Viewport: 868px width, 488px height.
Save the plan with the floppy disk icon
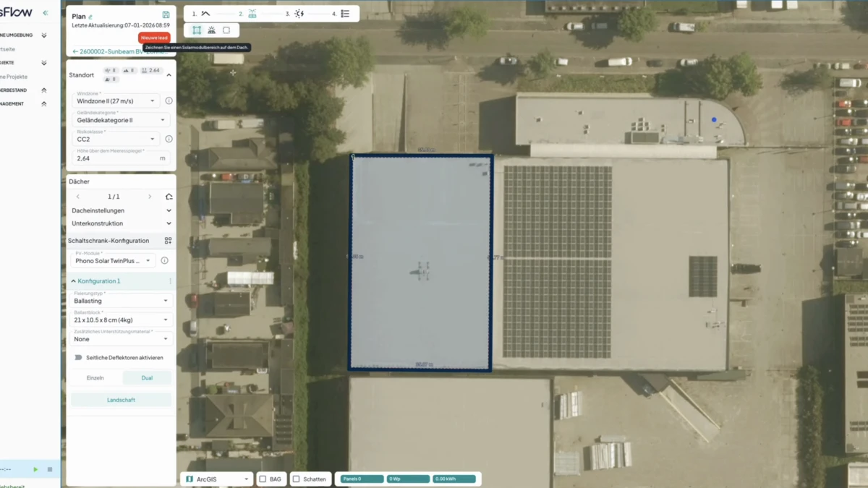[x=166, y=15]
